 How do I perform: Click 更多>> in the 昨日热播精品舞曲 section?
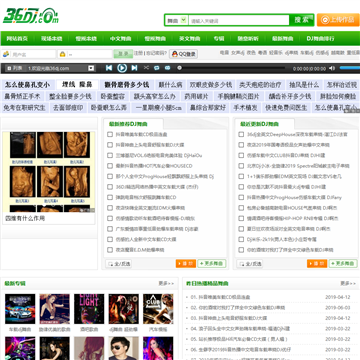[348, 283]
